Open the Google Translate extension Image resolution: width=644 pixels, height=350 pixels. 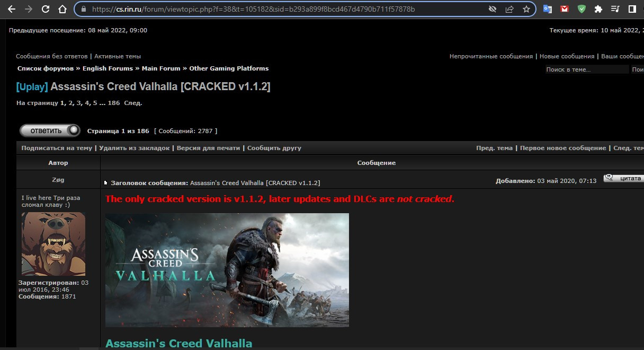point(548,9)
